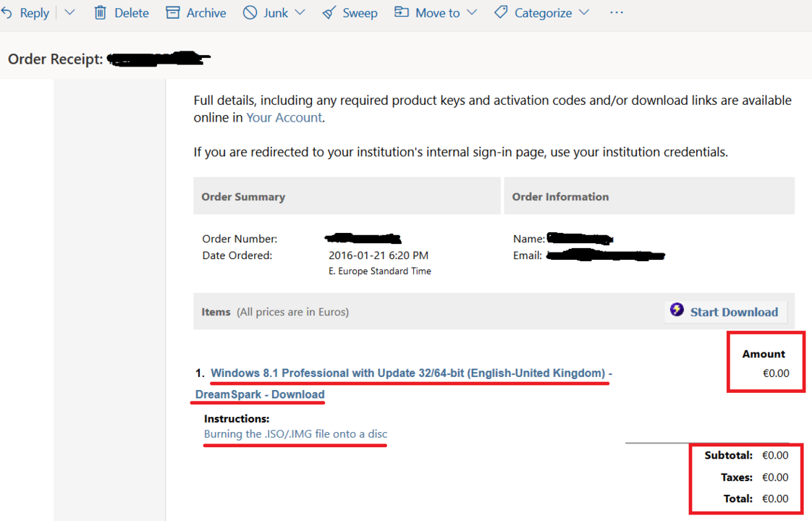Open the Move to dropdown chevron
This screenshot has width=812, height=521.
point(472,13)
